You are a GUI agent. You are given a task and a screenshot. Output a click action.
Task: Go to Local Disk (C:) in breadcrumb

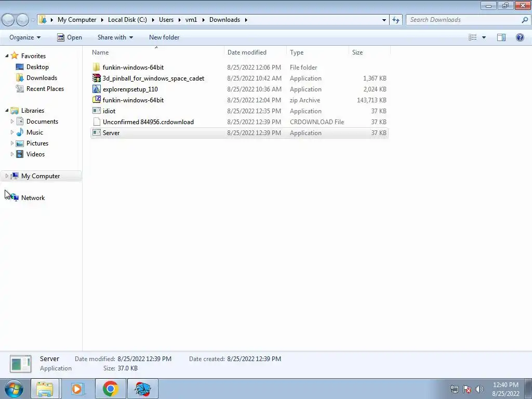pyautogui.click(x=127, y=20)
